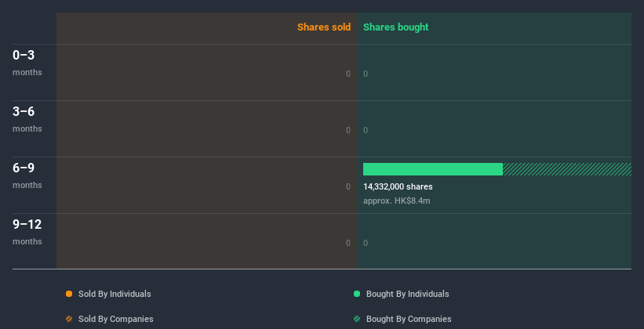This screenshot has height=329, width=644.
Task: Click the hatched Sold By Companies legend icon
Action: 69,319
